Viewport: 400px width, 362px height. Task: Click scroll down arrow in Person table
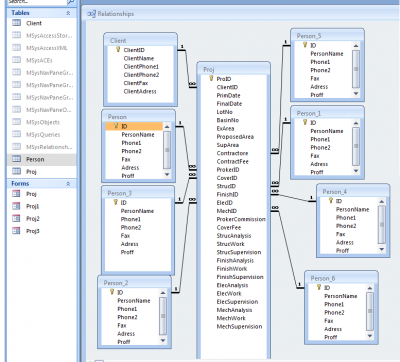pos(167,174)
